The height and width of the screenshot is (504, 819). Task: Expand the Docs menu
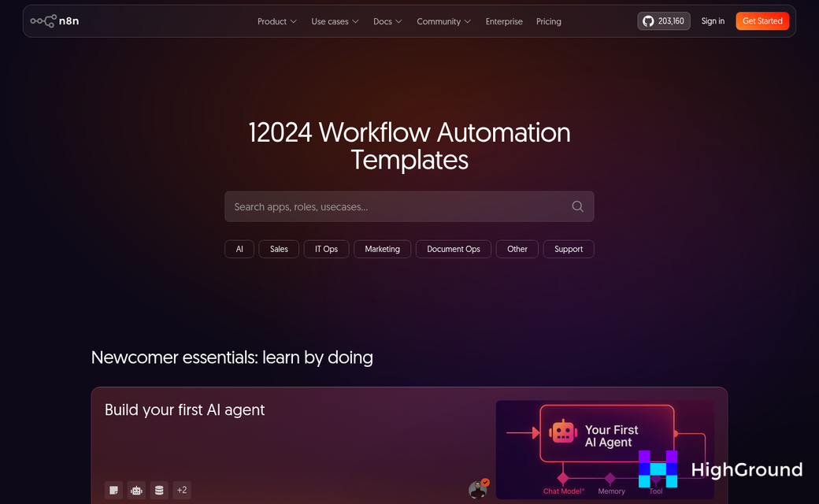(387, 21)
